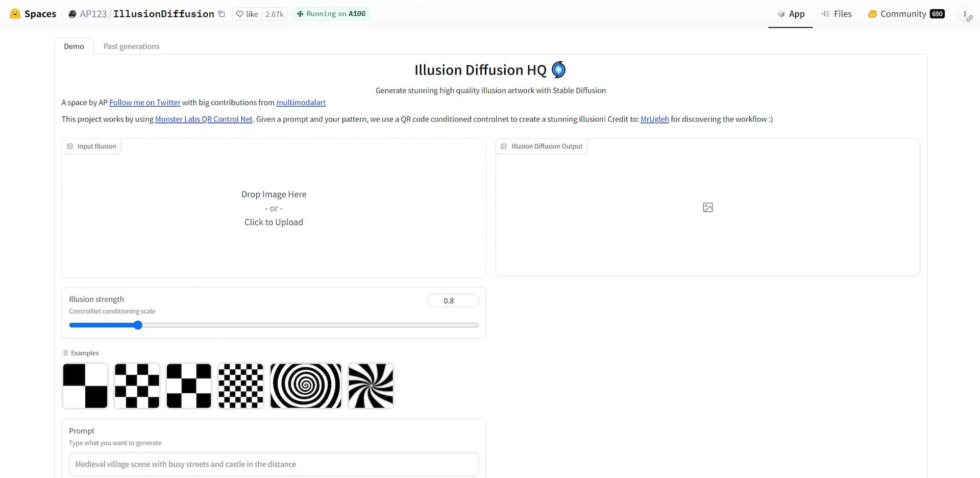Copy the space name with the clipboard icon
980x478 pixels.
coord(222,14)
